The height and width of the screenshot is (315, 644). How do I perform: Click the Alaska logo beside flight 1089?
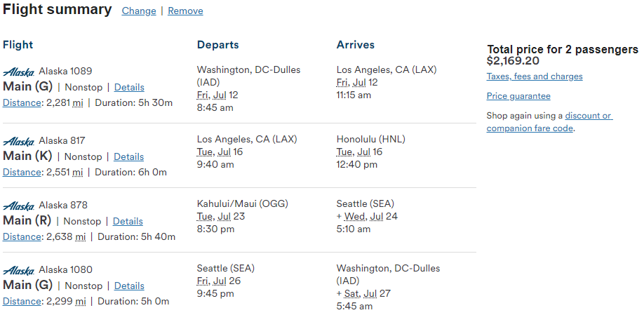[x=18, y=72]
